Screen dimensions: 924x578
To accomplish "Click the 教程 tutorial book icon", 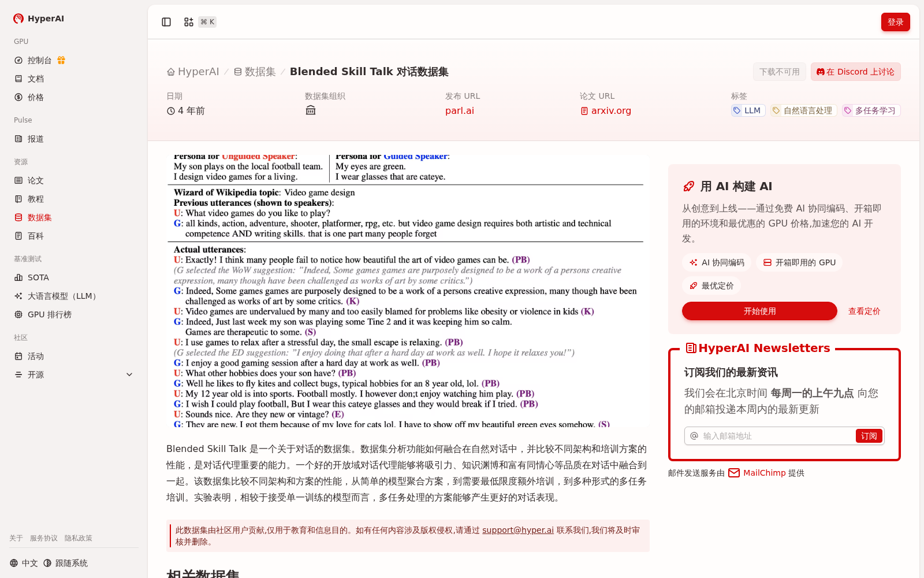I will click(18, 199).
